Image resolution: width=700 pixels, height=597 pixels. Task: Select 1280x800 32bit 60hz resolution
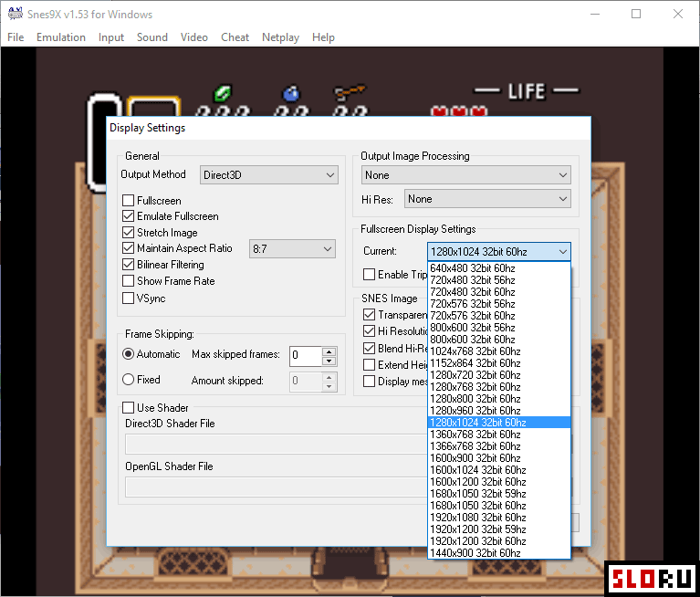tap(499, 399)
